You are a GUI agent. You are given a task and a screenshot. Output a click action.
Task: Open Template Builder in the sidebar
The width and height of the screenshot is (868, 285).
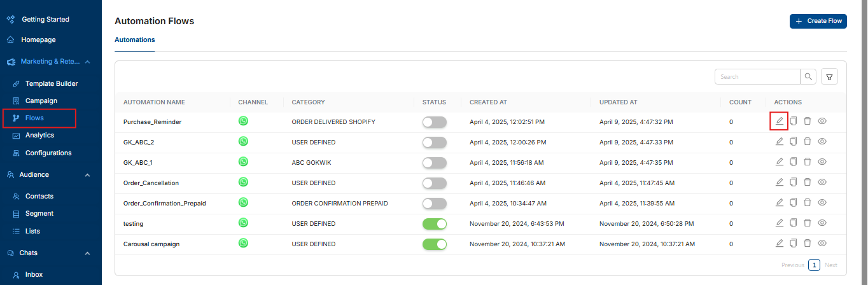[51, 83]
